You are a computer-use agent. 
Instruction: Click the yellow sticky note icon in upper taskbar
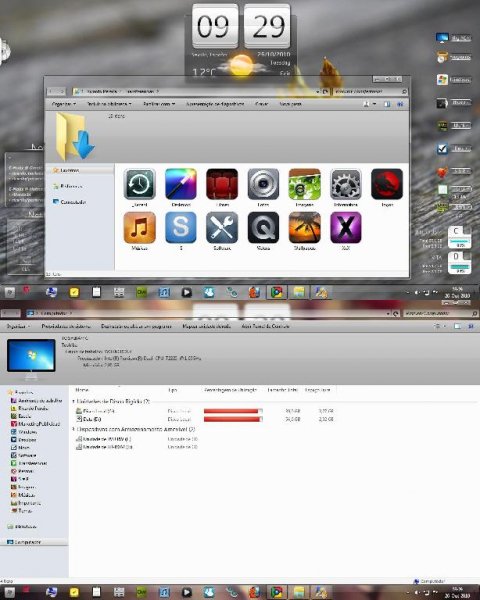[x=74, y=292]
